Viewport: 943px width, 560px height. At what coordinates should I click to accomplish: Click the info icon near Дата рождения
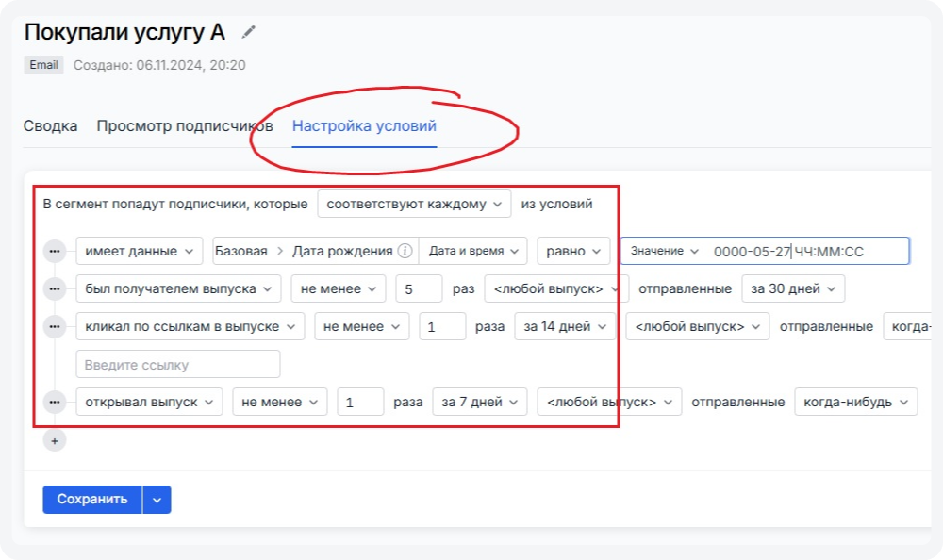[x=405, y=251]
